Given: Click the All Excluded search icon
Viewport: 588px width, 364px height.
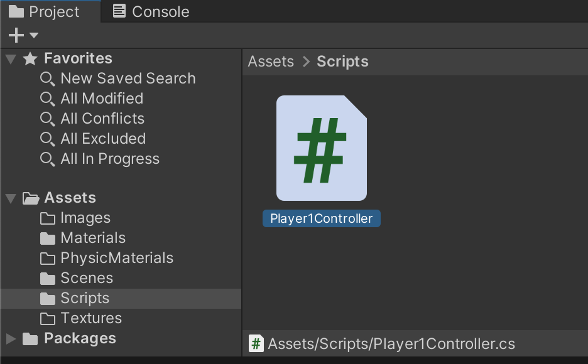Looking at the screenshot, I should [47, 139].
